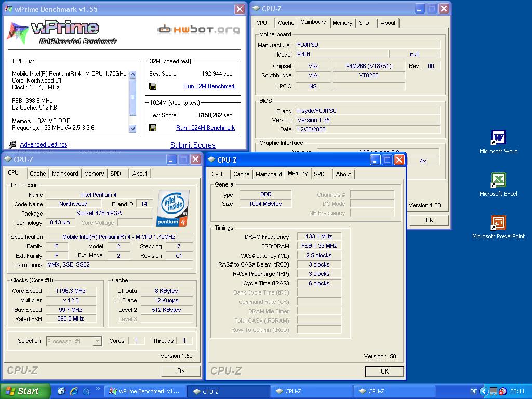
Task: Show desktop via quick launch icon
Action: point(61,391)
